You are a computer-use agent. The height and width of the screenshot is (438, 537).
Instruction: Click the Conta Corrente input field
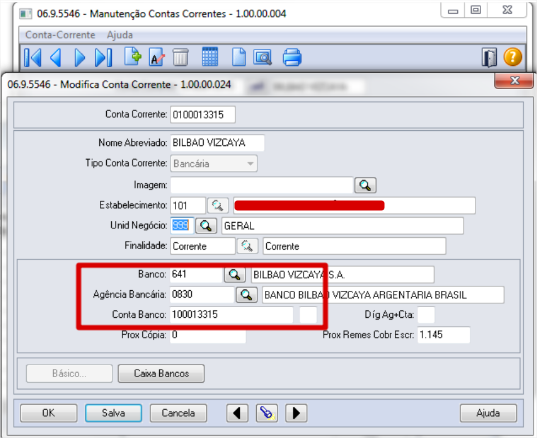pos(203,114)
